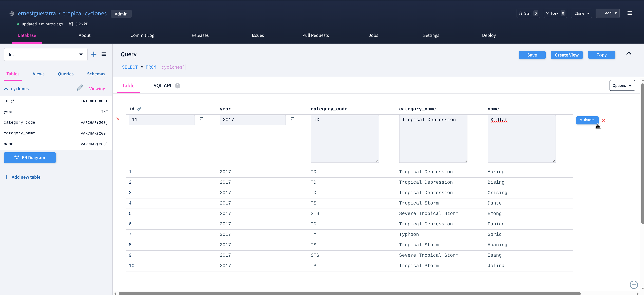Click the pencil edit icon beside cyclones
This screenshot has height=295, width=644.
click(x=80, y=88)
